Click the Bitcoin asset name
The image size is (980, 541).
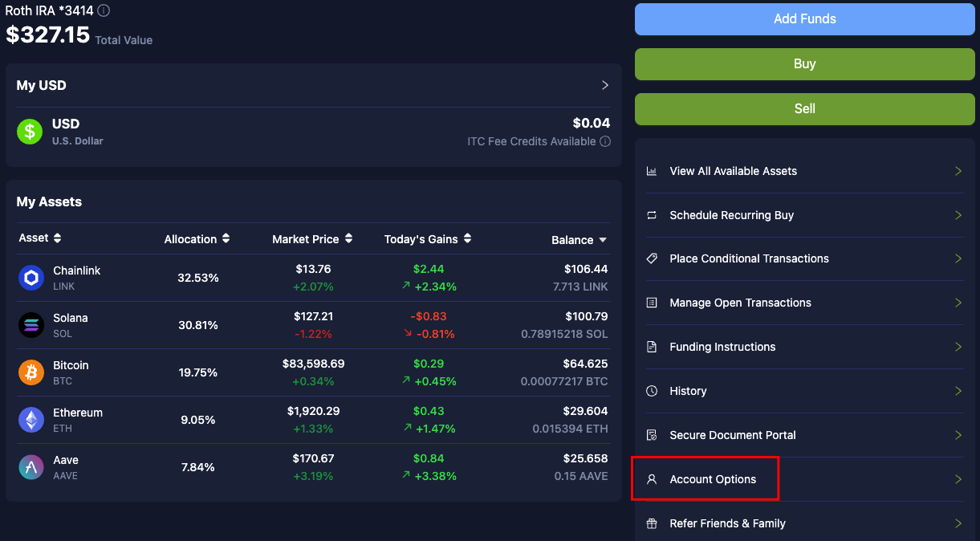tap(71, 365)
